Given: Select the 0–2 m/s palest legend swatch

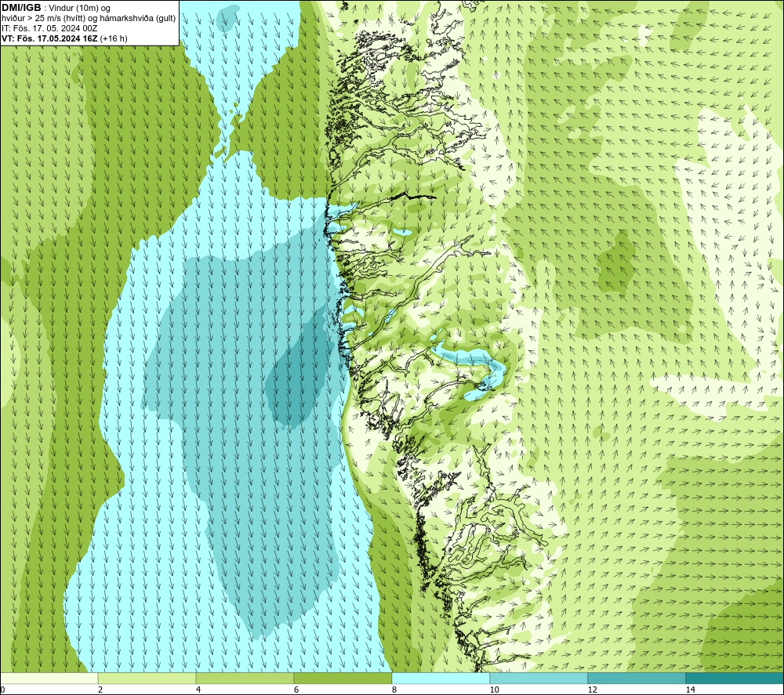Looking at the screenshot, I should (49, 679).
